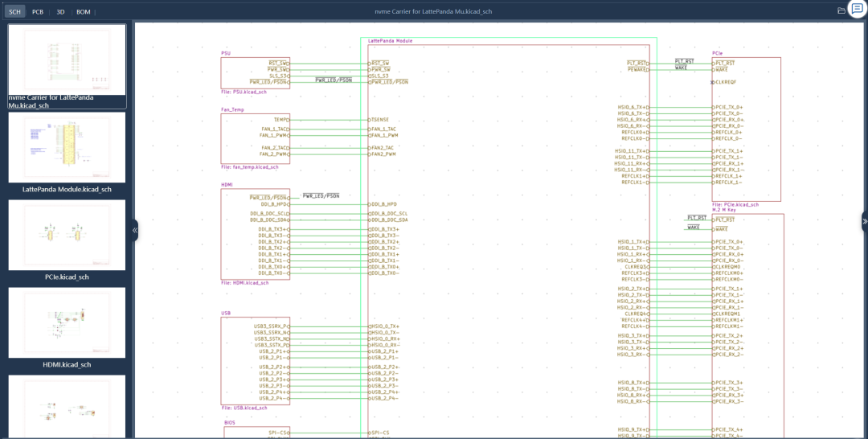
Task: Click the CLKREQM0 pin in M.2 block
Action: click(727, 267)
